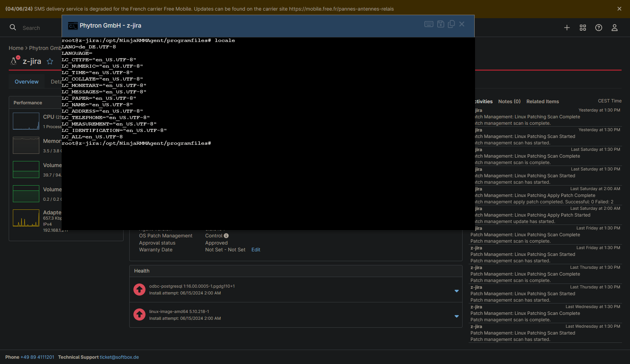
Task: Open the help question mark menu
Action: coord(599,28)
